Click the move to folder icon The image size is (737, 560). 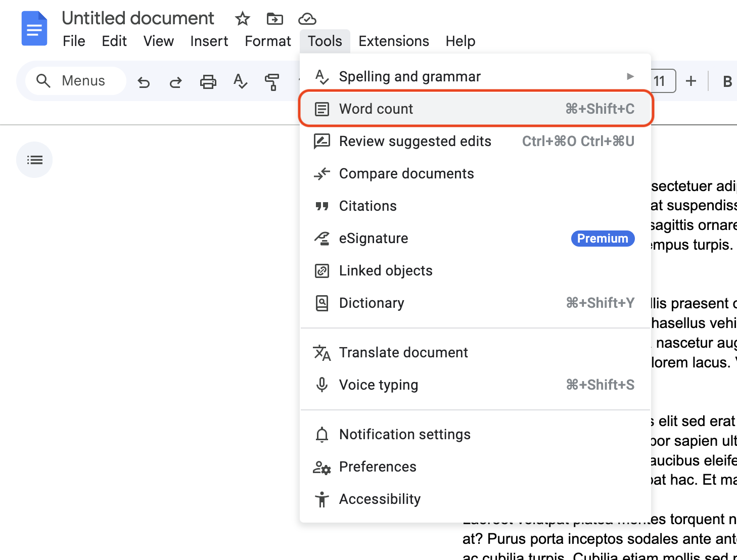tap(275, 19)
